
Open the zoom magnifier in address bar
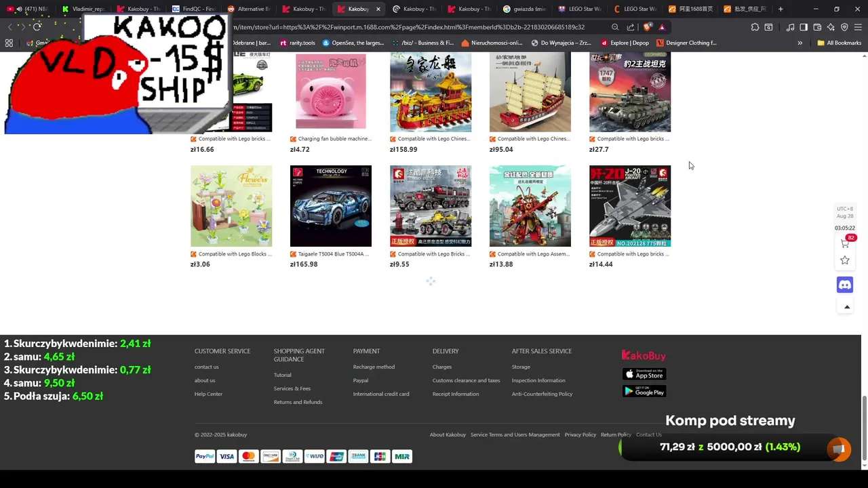point(615,27)
